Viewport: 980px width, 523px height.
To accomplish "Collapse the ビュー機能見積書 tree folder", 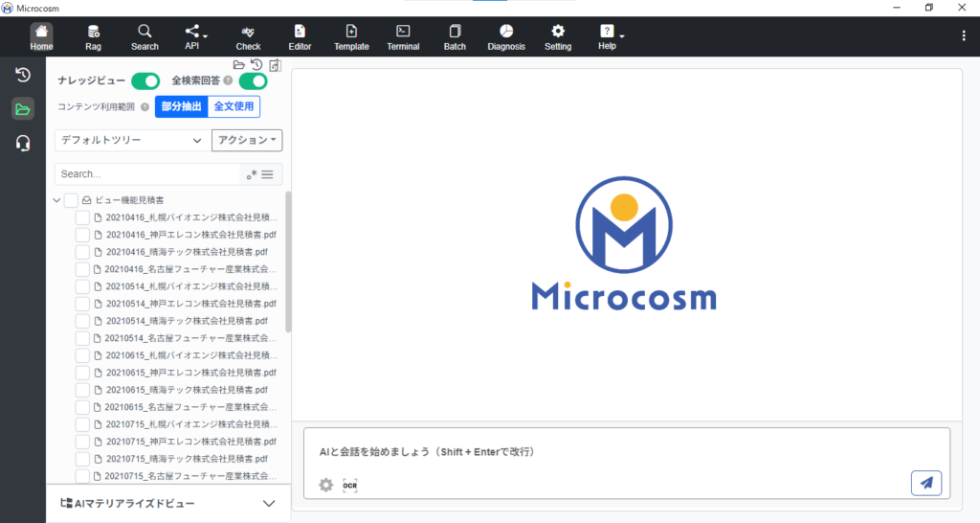I will [x=56, y=200].
